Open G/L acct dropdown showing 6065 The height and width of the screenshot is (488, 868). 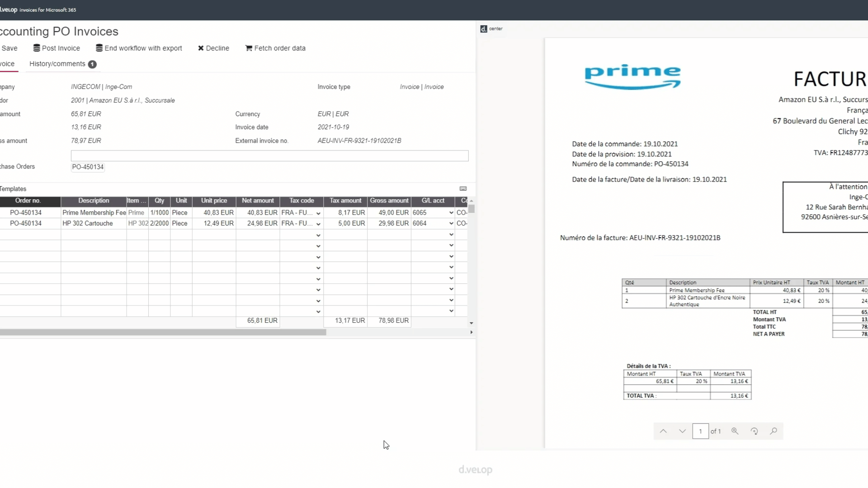pos(451,212)
